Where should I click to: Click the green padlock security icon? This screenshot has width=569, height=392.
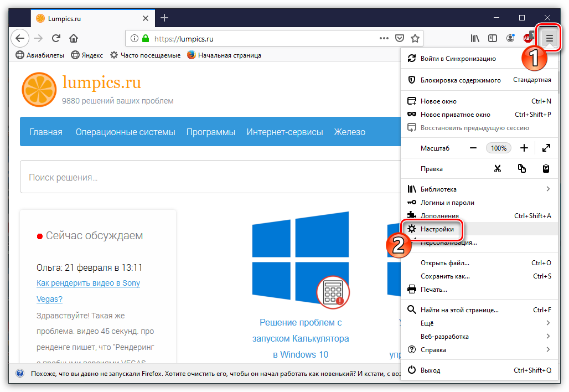coord(146,38)
